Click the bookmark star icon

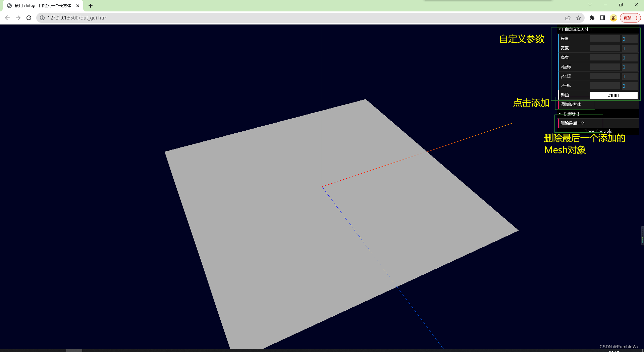[579, 18]
